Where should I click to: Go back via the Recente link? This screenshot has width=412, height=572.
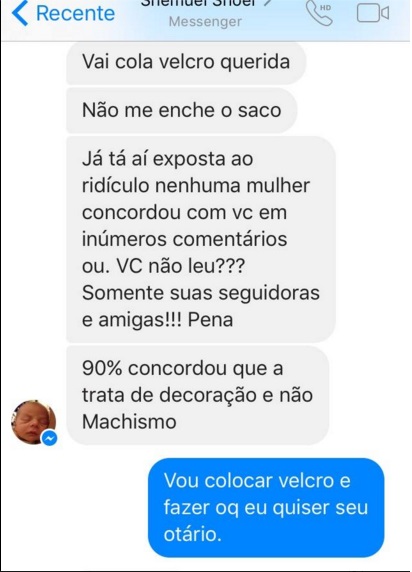(76, 13)
